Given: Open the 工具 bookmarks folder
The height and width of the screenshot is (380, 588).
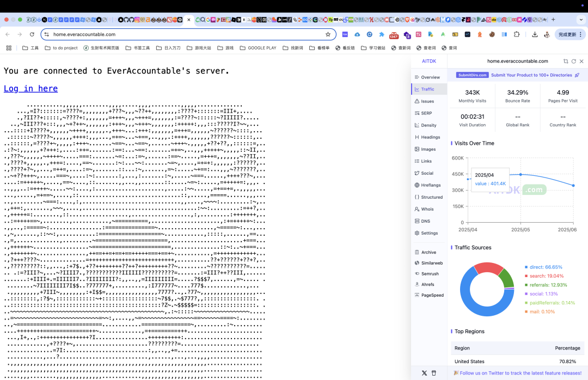Looking at the screenshot, I should tap(30, 48).
